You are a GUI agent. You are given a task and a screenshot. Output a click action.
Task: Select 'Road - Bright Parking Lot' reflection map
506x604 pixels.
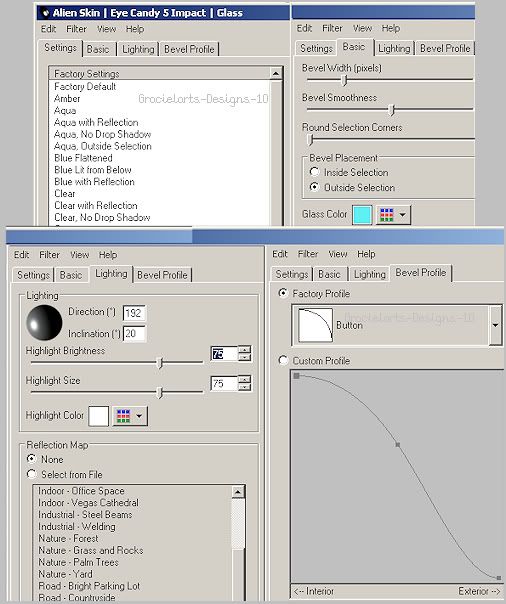(x=89, y=586)
